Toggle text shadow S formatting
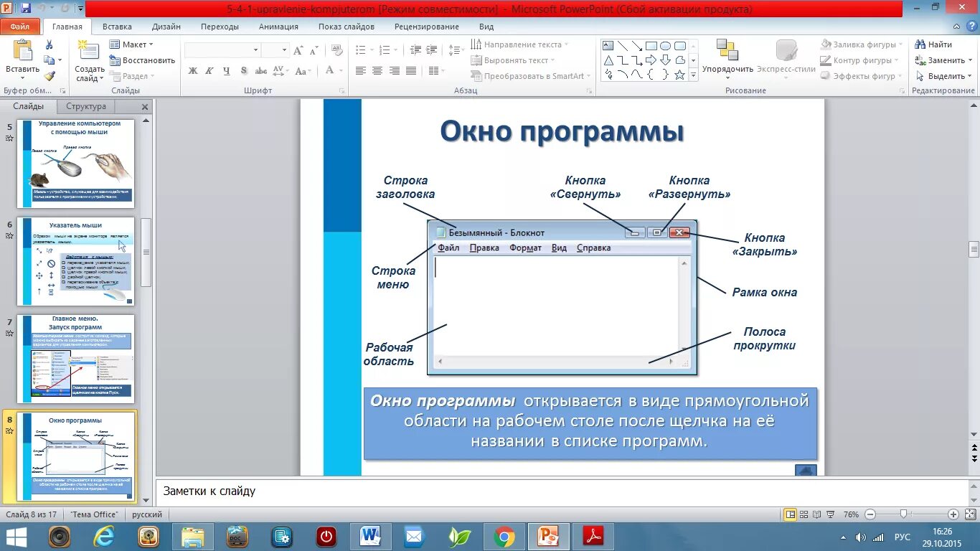This screenshot has height=551, width=980. click(x=244, y=70)
